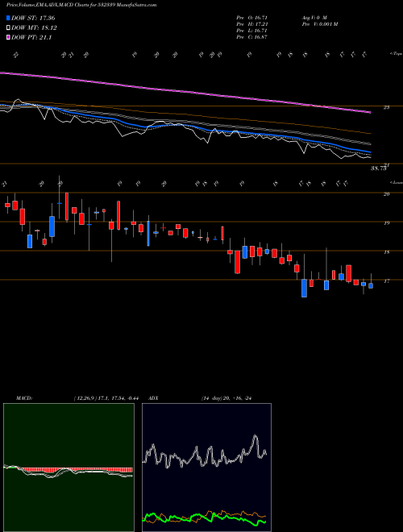Click the magenta DOW PT legend swatch
This screenshot has width=403, height=532.
pos(8,38)
